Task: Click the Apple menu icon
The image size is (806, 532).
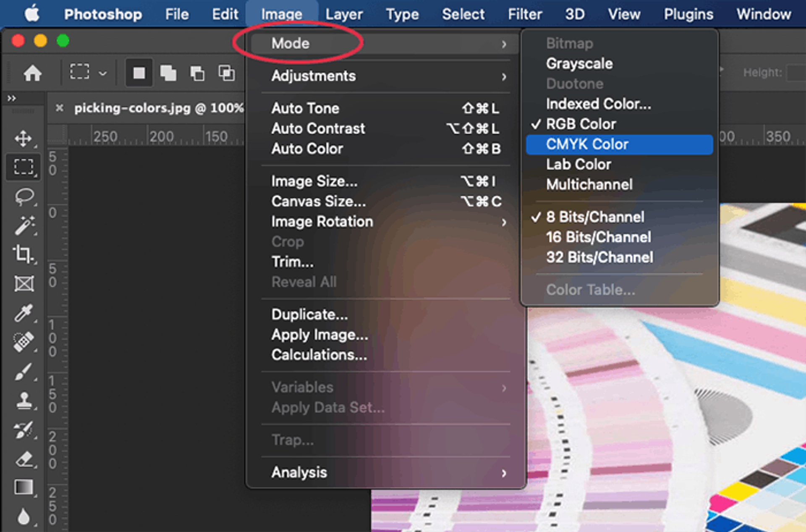Action: 32,14
